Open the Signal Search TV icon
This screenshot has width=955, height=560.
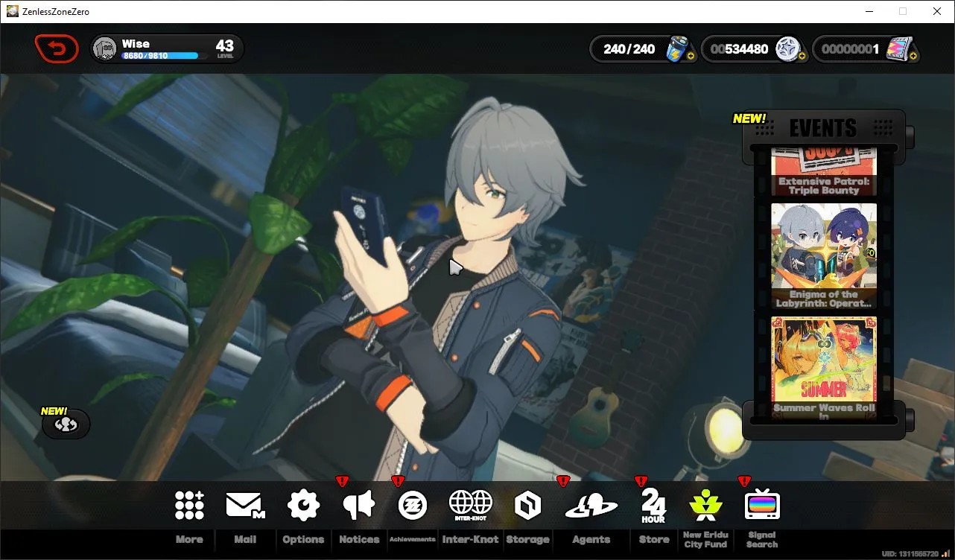point(762,505)
